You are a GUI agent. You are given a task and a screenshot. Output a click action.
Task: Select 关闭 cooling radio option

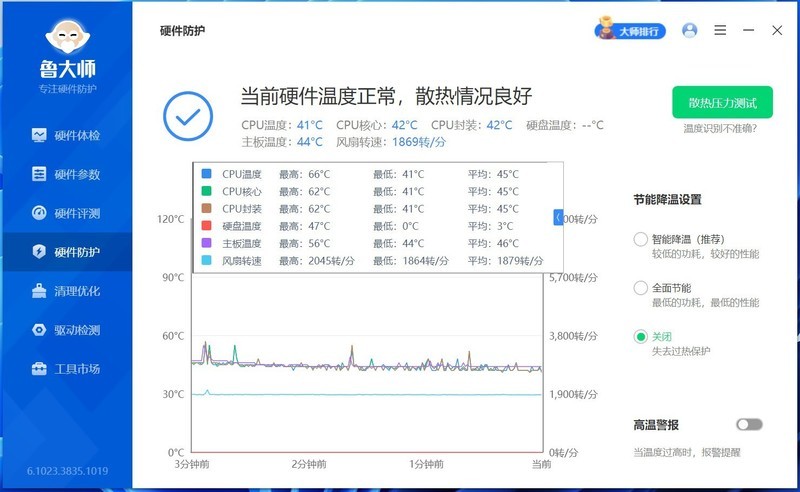tap(640, 336)
